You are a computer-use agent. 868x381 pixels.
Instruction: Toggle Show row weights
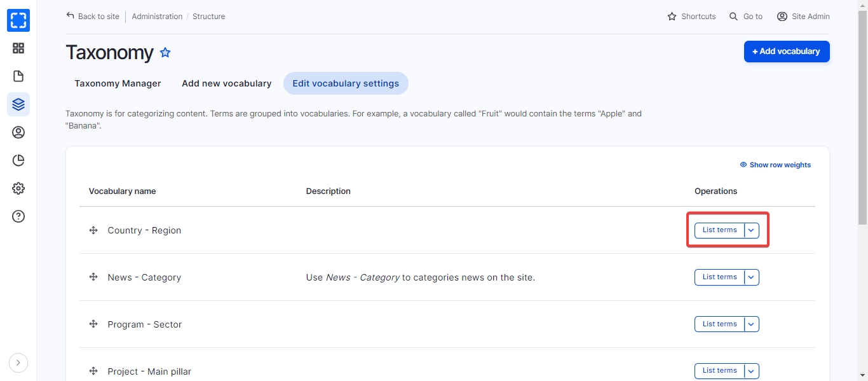[775, 165]
